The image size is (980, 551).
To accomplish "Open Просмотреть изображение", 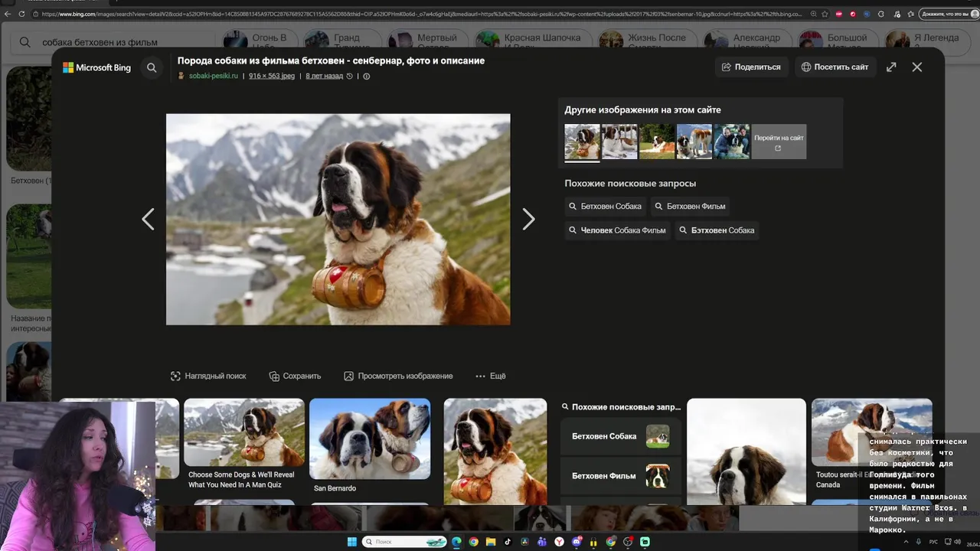I will pos(398,376).
